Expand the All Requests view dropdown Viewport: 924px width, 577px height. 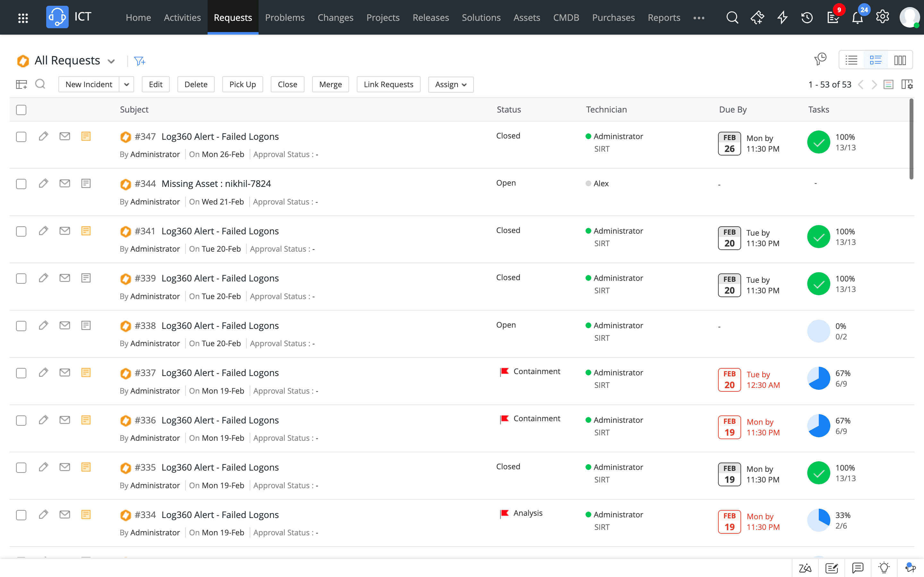click(111, 61)
